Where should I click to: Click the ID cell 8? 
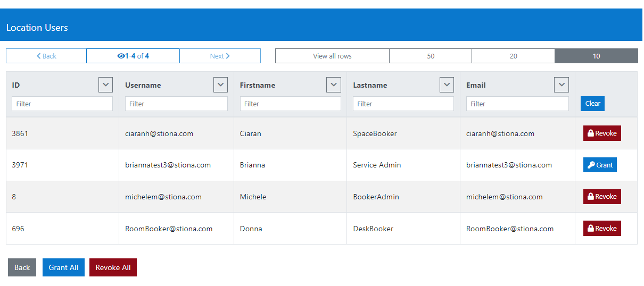[x=14, y=197]
